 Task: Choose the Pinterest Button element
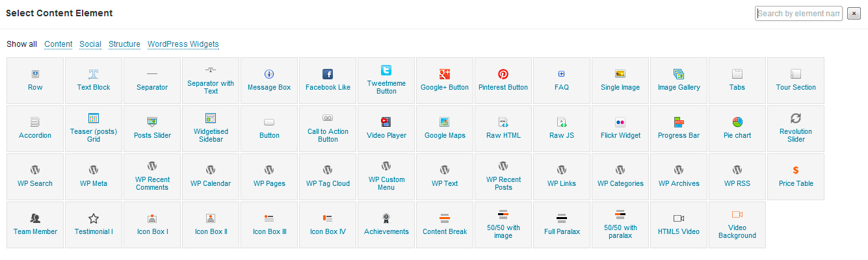coord(503,81)
